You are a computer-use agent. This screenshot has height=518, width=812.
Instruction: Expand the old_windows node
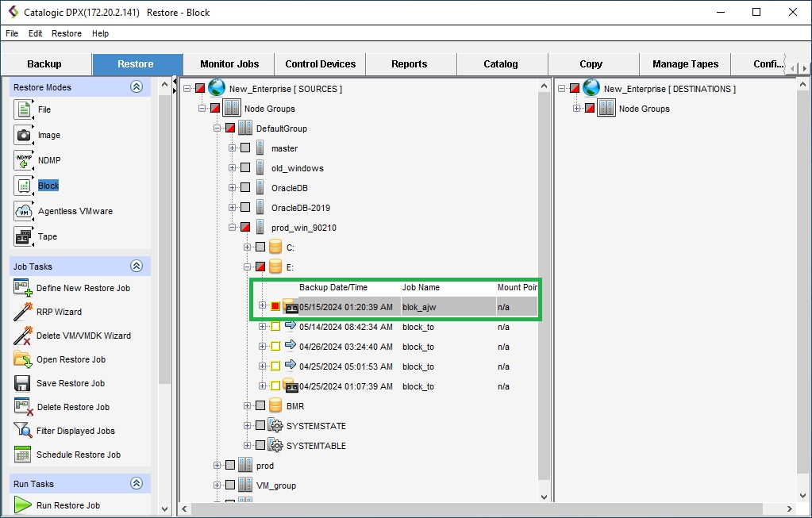point(232,168)
